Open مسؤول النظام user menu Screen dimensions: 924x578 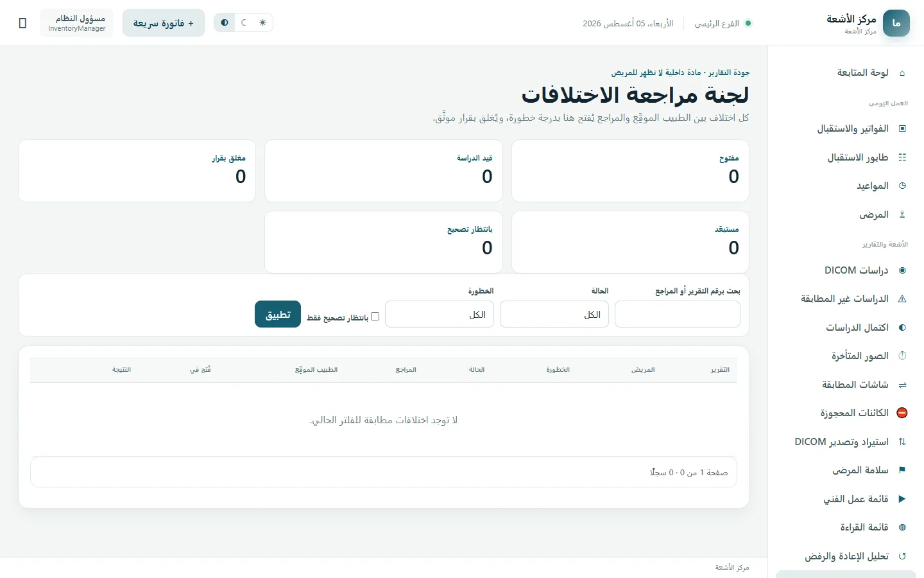[x=76, y=23]
